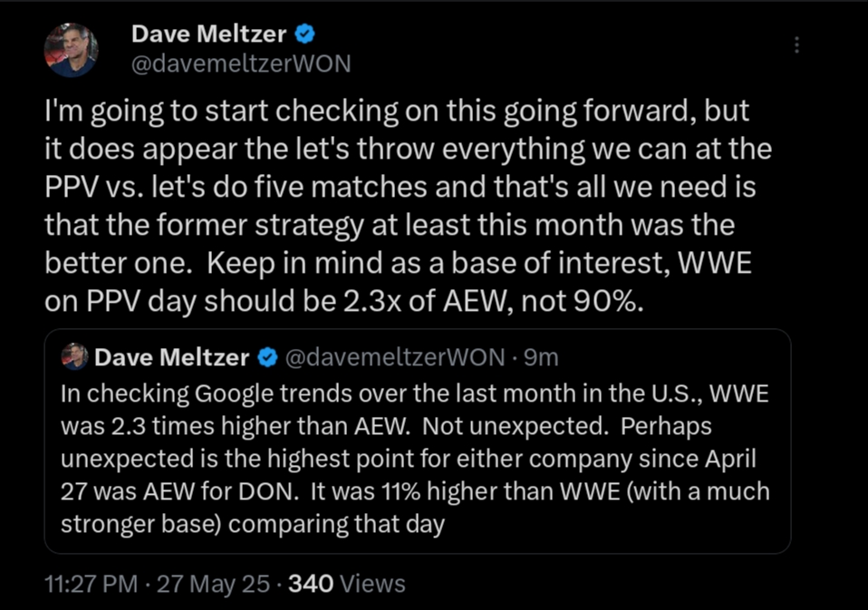Open the Dave Meltzer display name at top
This screenshot has width=868, height=610.
209,34
